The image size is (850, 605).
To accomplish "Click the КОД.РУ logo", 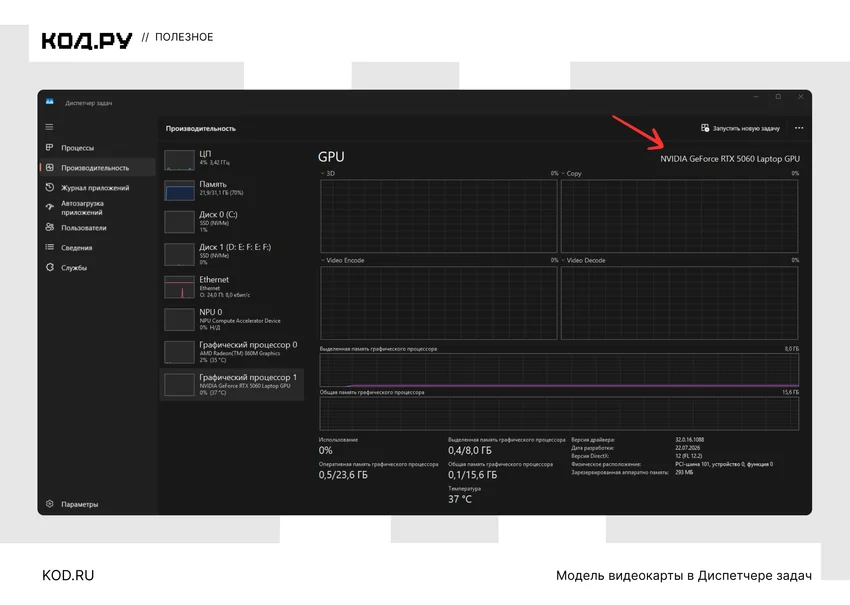I will tap(87, 40).
